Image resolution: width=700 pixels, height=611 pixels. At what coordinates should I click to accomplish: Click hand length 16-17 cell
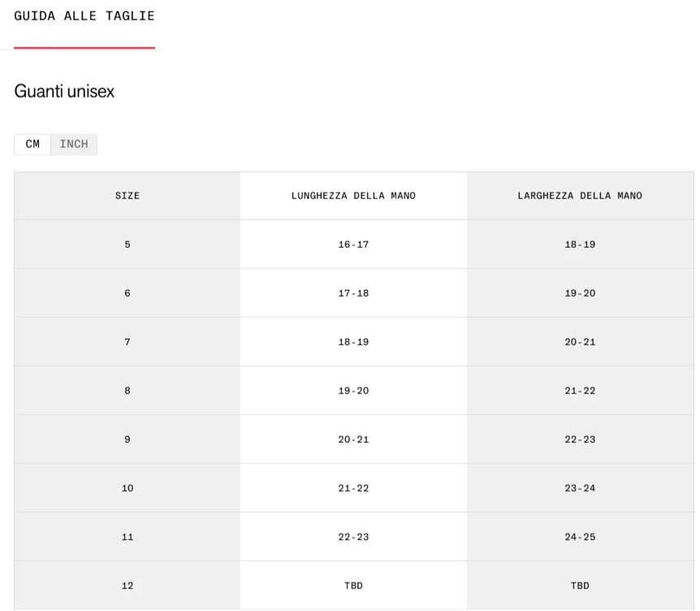coord(353,245)
